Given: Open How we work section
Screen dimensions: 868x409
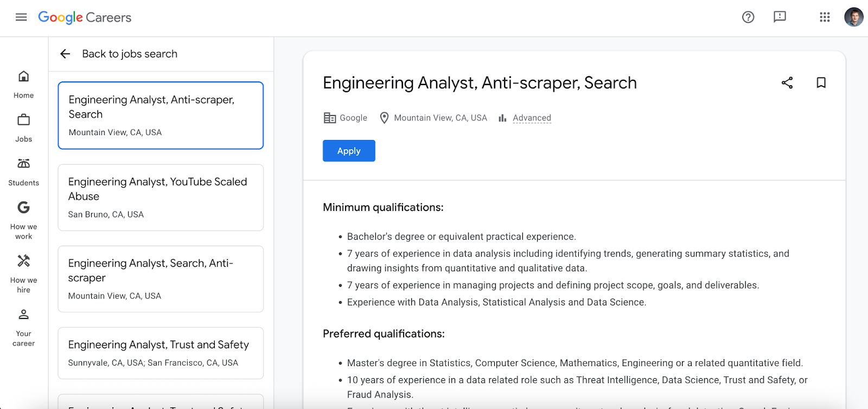Looking at the screenshot, I should point(23,220).
